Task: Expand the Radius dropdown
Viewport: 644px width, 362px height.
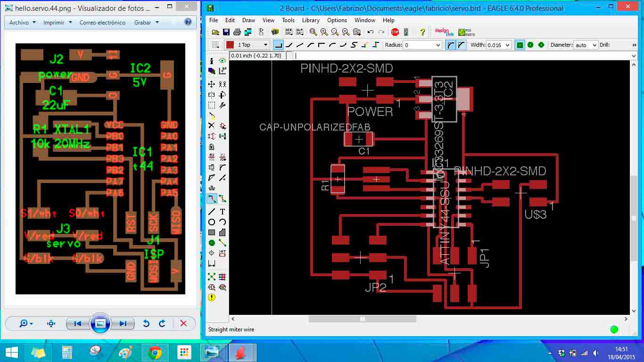Action: (437, 45)
